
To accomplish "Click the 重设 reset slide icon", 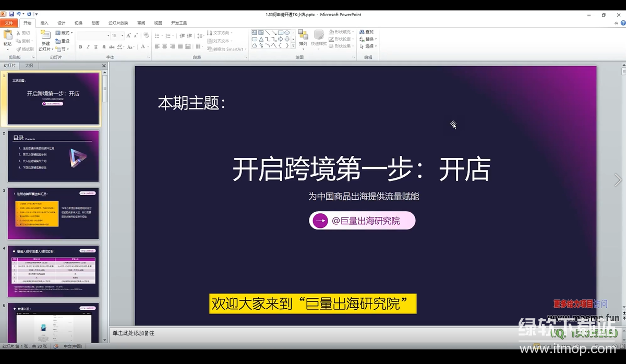I will tap(62, 41).
